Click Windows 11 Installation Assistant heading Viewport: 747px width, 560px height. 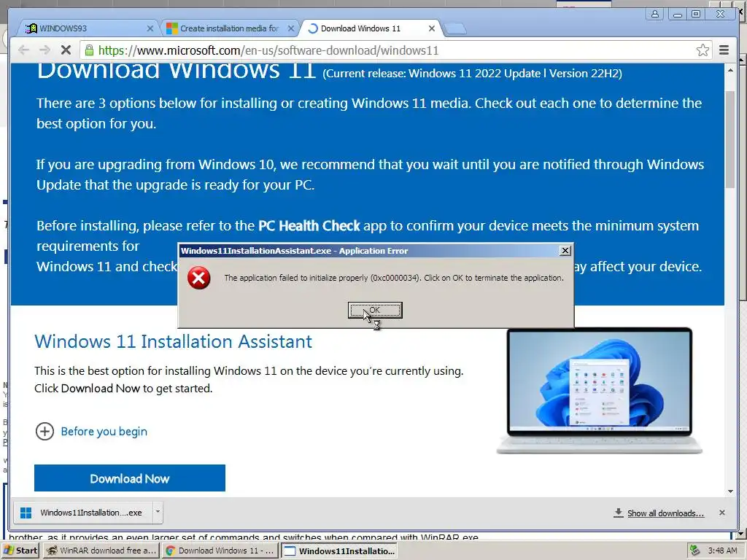(174, 341)
